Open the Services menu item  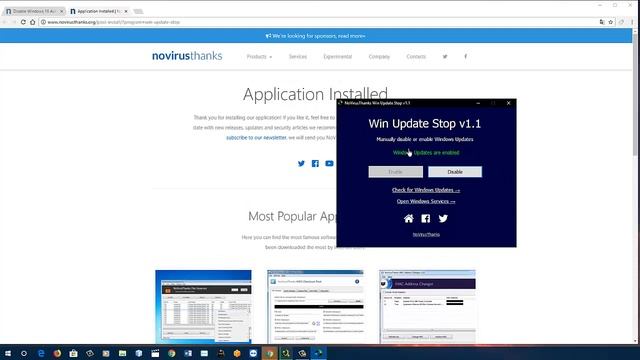(x=298, y=56)
